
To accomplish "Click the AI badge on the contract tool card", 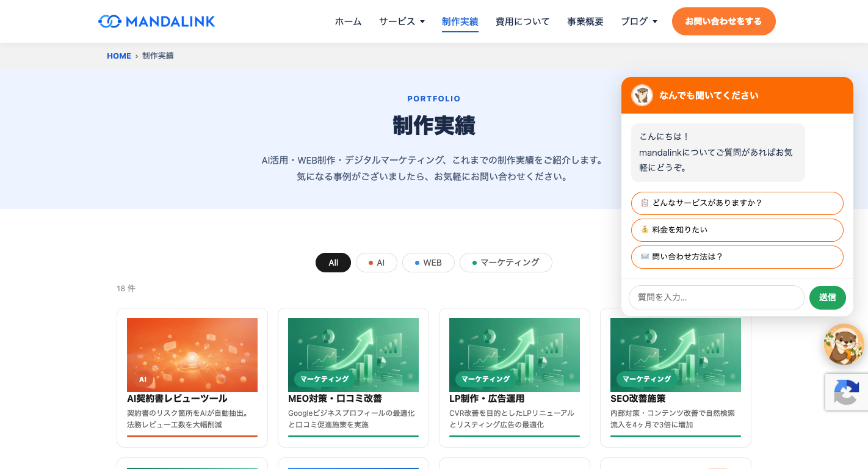I will 143,379.
